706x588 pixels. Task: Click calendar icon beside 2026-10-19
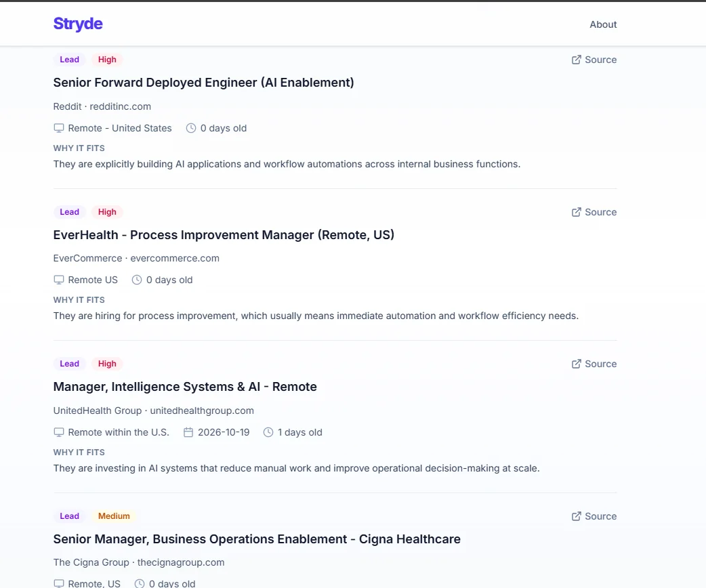188,432
